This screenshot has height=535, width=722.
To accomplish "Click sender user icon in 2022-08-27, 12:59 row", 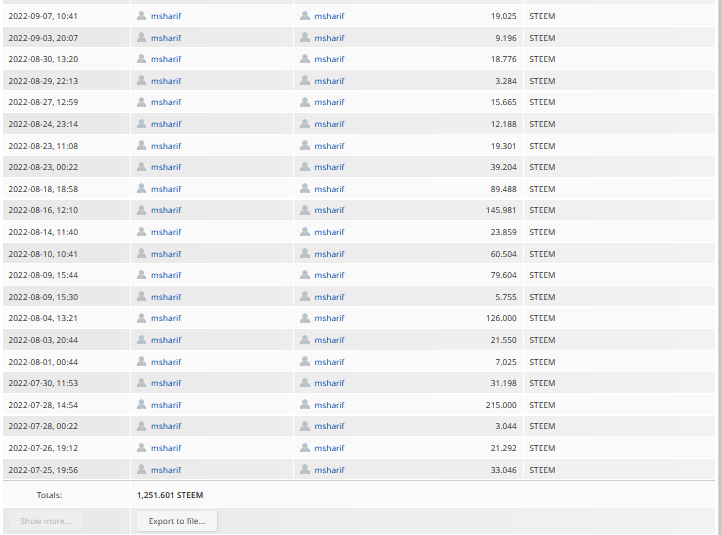I will [141, 102].
